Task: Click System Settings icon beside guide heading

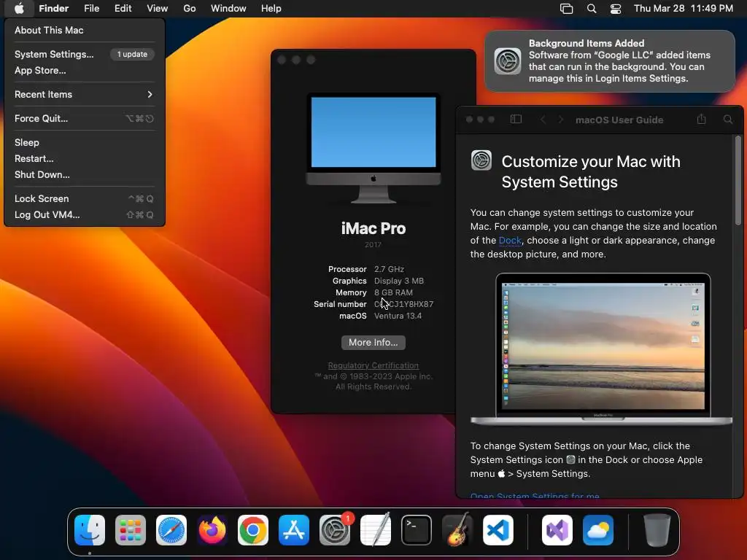Action: pyautogui.click(x=481, y=160)
